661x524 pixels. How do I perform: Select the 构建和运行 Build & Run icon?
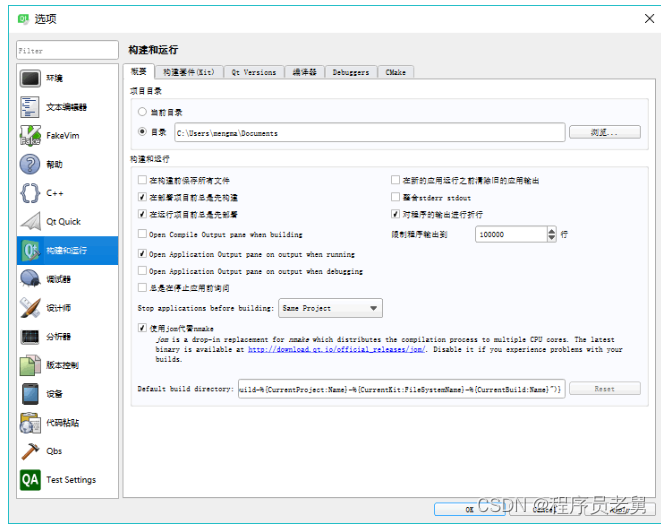30,250
